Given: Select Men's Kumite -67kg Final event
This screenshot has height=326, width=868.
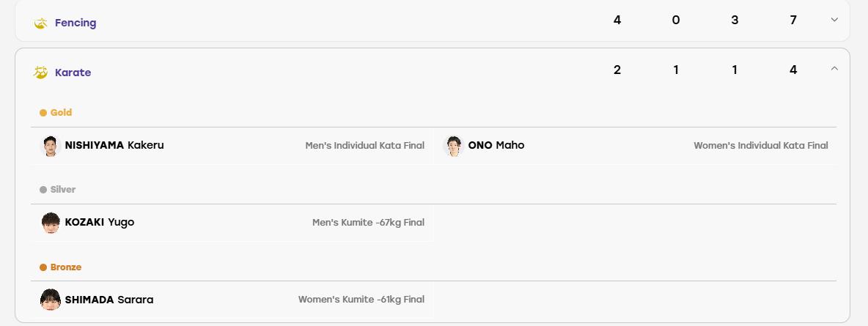Looking at the screenshot, I should (x=368, y=223).
